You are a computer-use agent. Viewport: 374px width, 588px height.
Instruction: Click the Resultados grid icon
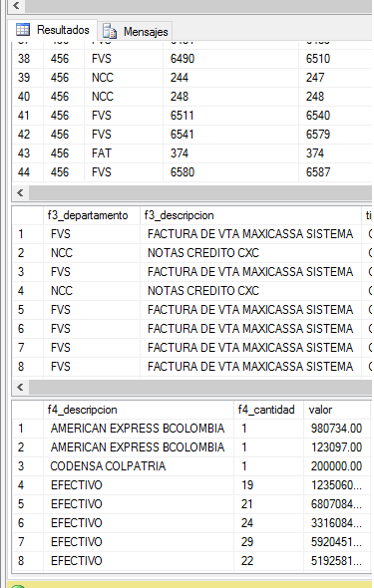23,30
